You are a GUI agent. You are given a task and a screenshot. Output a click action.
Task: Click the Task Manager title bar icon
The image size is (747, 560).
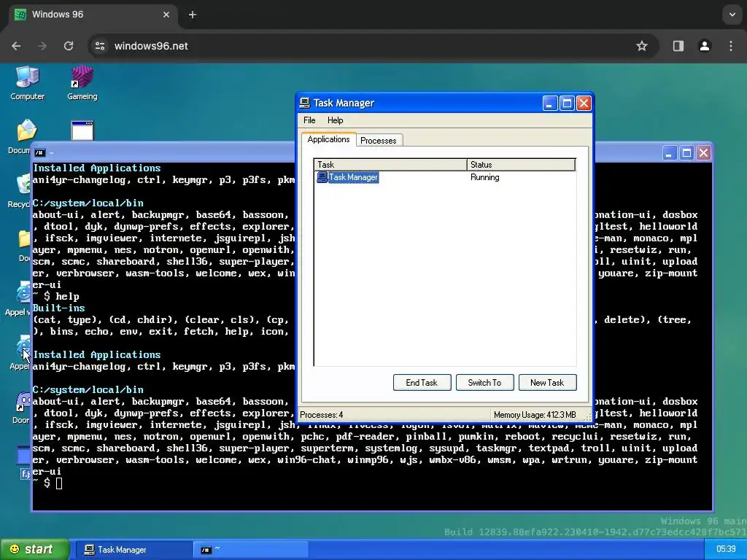coord(305,103)
